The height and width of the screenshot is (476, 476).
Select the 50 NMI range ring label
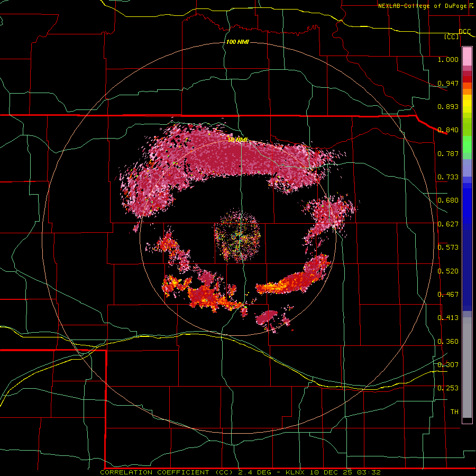(x=238, y=140)
